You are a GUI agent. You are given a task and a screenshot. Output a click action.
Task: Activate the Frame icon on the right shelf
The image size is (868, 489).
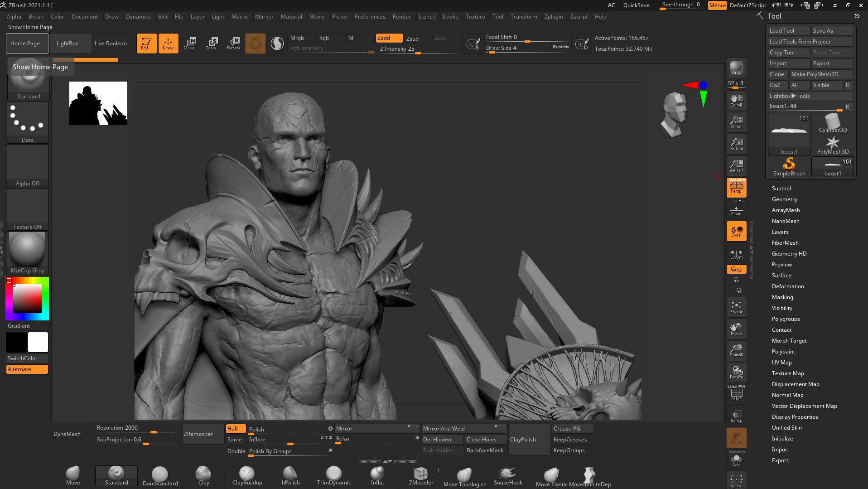(x=736, y=306)
